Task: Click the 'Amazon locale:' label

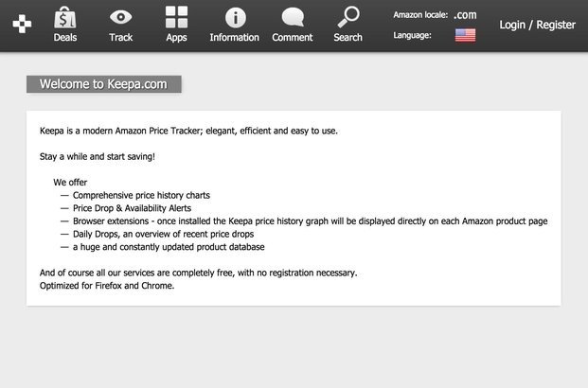Action: tap(420, 14)
